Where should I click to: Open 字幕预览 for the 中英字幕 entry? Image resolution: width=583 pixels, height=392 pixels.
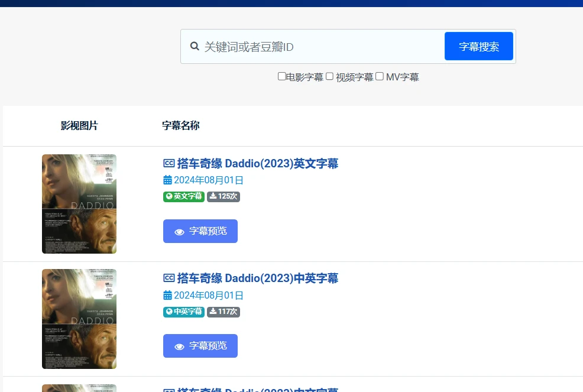coord(200,346)
